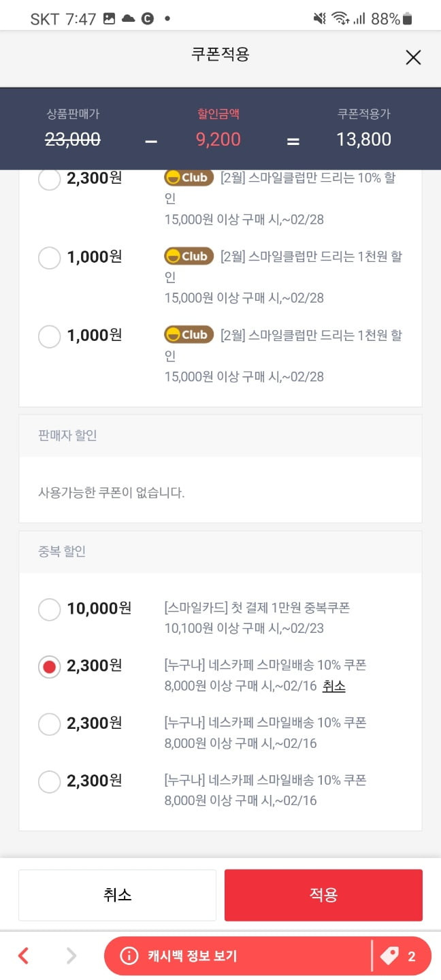Close the 쿠폰적용 coupon dialog
This screenshot has width=441, height=980.
point(413,58)
